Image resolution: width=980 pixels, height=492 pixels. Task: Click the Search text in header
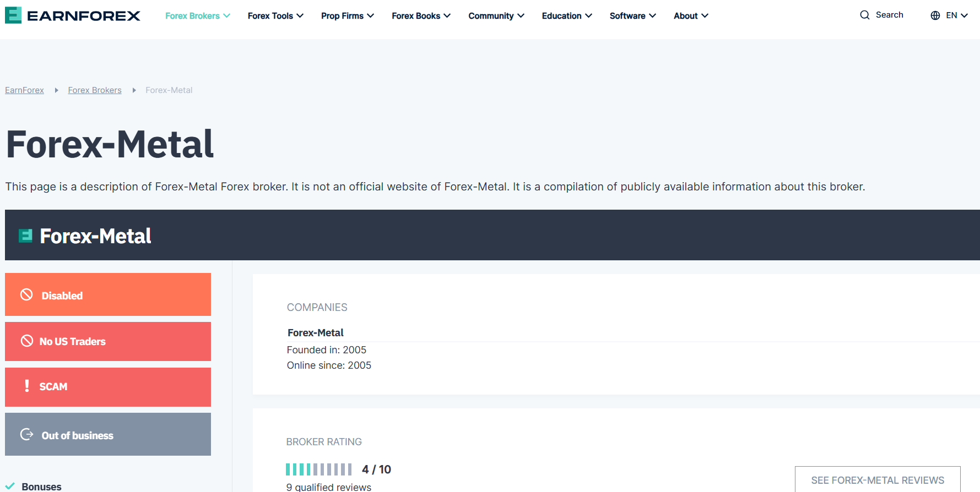890,15
